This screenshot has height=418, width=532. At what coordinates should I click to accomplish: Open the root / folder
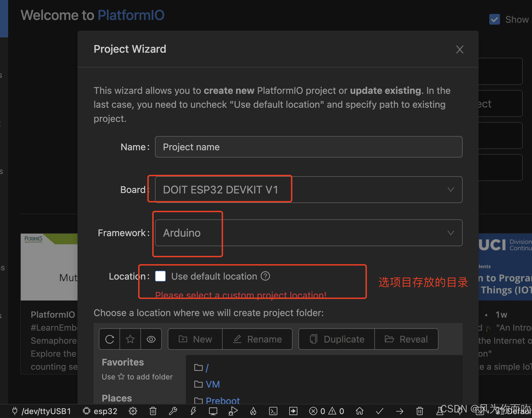[207, 368]
